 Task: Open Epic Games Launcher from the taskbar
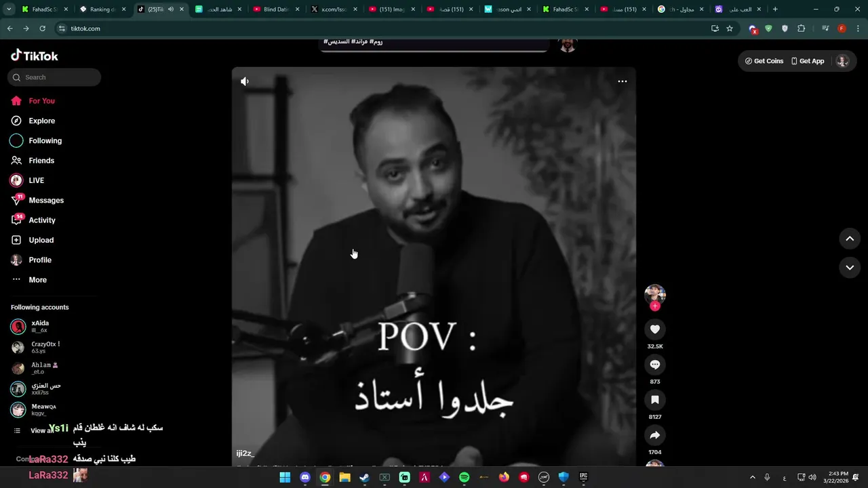point(583,477)
